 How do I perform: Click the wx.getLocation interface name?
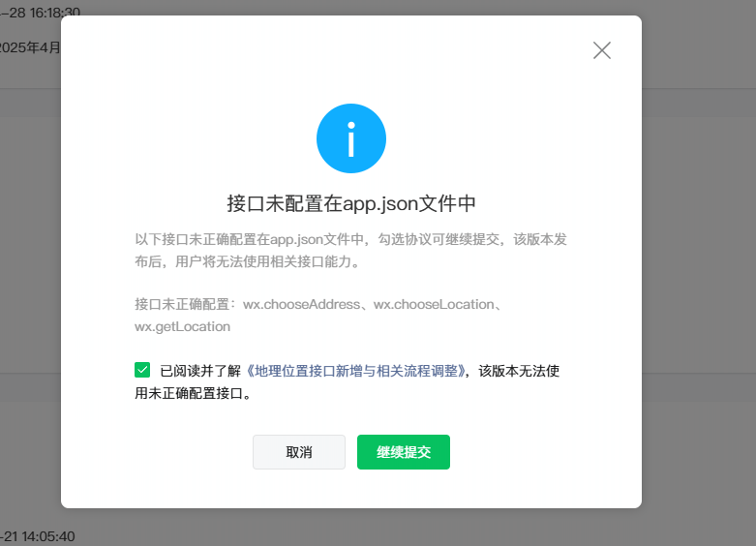coord(182,327)
